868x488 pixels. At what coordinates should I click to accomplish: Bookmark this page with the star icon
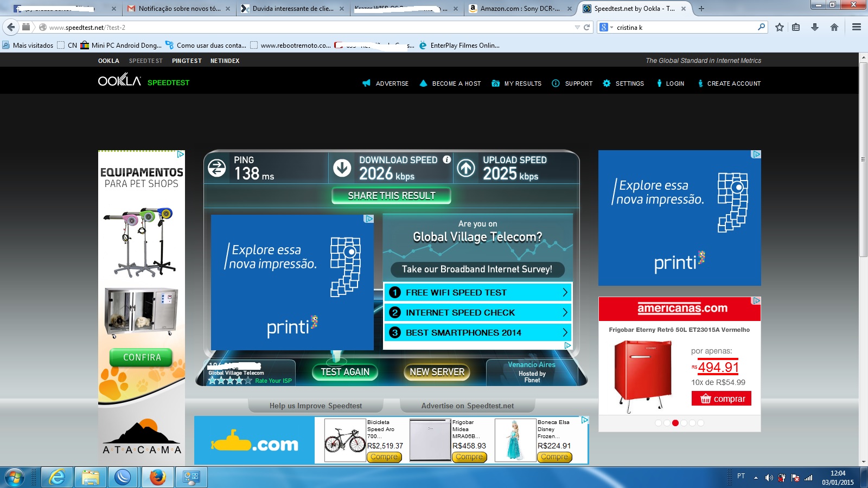[780, 27]
